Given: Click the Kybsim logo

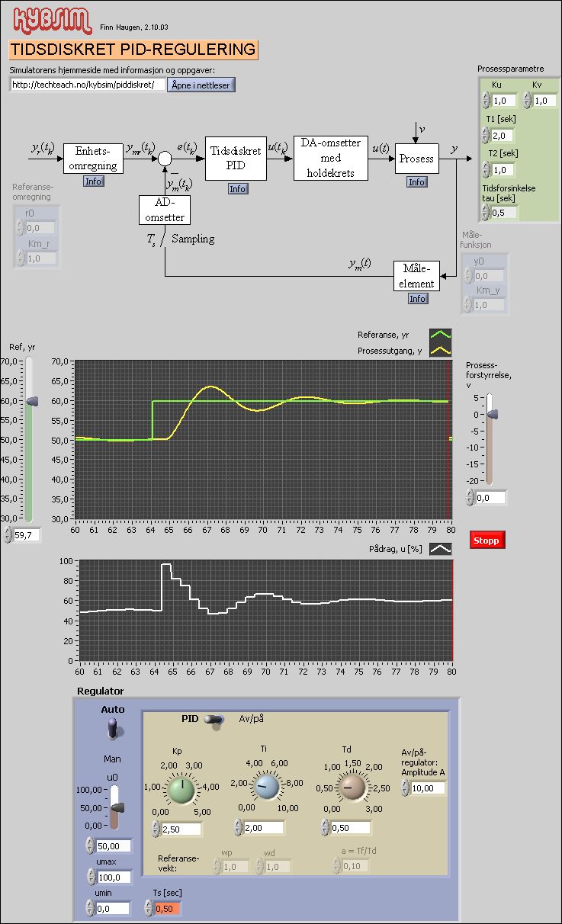Looking at the screenshot, I should pos(50,21).
